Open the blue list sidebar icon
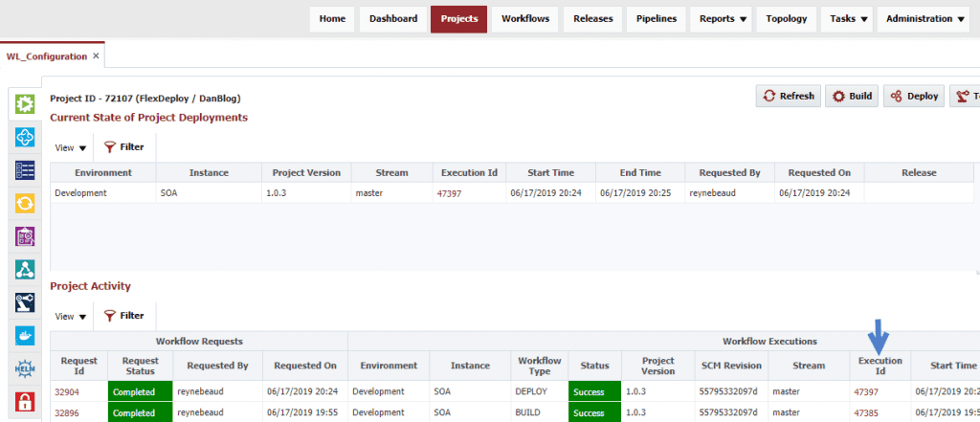 [26, 169]
